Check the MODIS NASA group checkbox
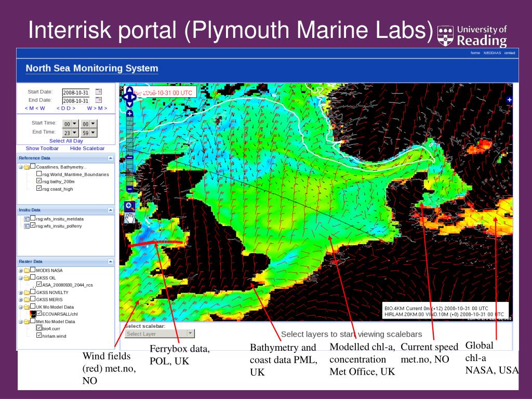 pos(33,270)
